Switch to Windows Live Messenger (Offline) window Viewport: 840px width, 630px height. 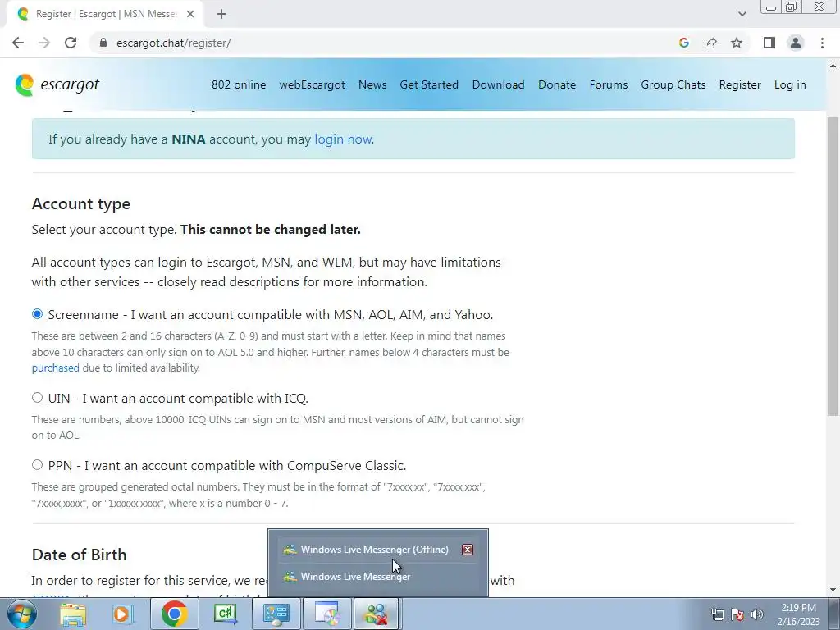pos(374,550)
